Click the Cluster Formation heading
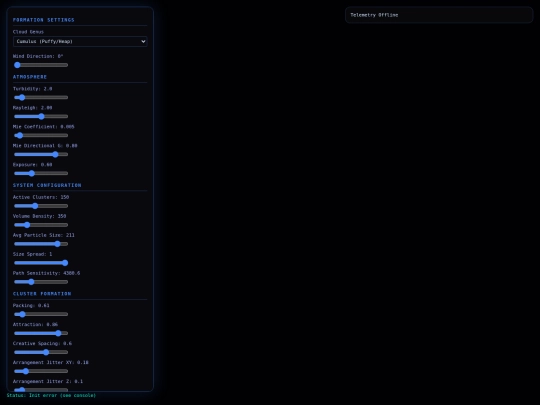The image size is (540, 405). click(x=42, y=294)
